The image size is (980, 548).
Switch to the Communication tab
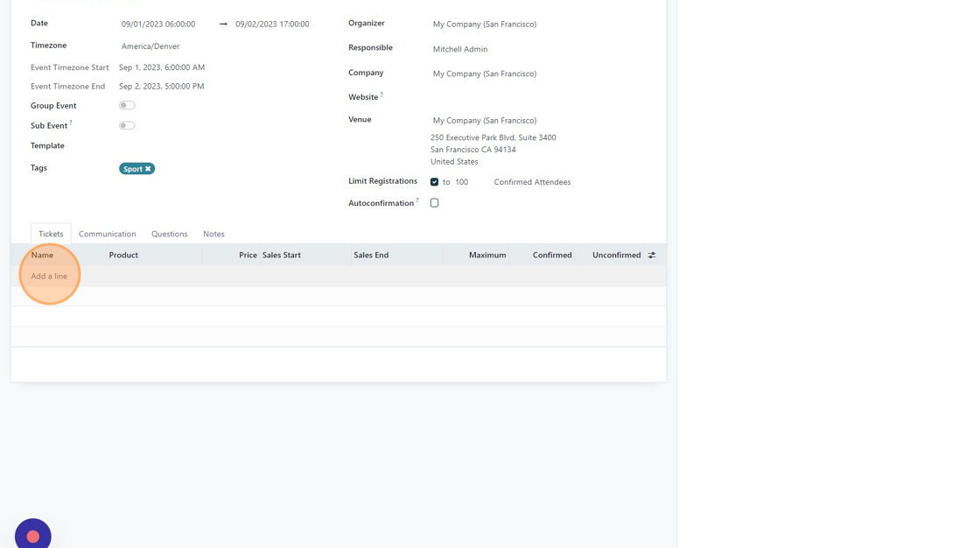click(107, 234)
